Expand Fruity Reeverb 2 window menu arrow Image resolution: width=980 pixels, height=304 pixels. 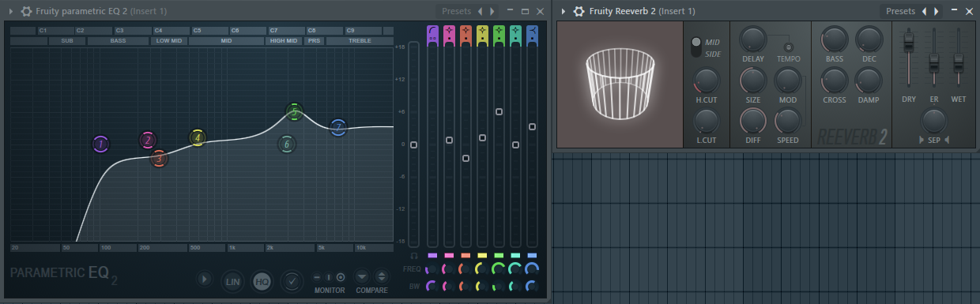coord(563,11)
